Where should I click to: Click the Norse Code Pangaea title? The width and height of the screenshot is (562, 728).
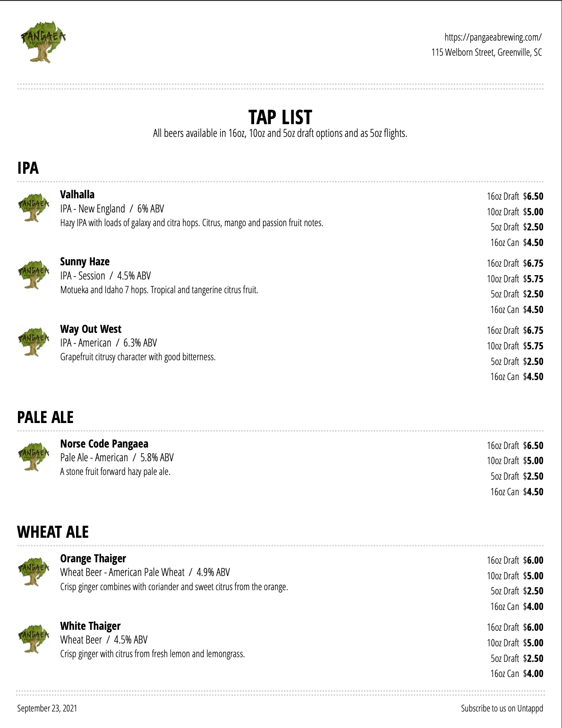point(104,444)
